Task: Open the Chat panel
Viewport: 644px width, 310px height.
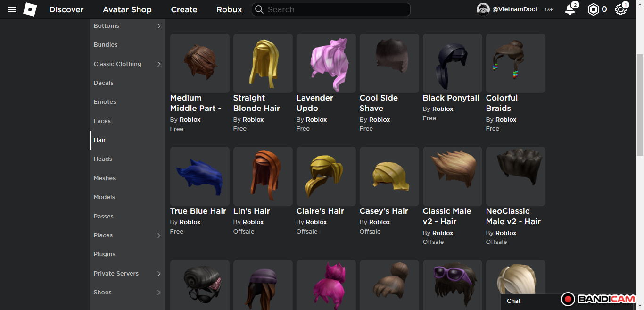Action: coord(514,301)
